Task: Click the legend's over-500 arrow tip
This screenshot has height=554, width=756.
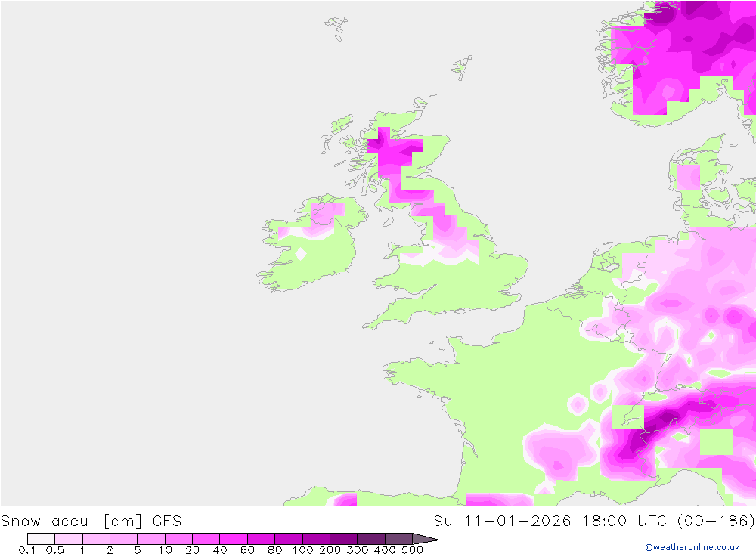Action: (x=426, y=539)
